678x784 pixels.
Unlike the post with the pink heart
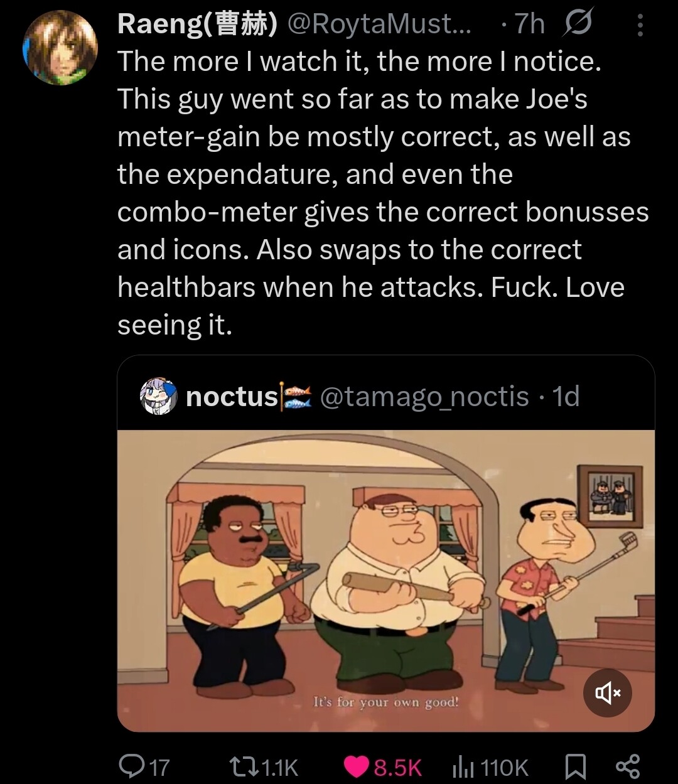pyautogui.click(x=357, y=767)
